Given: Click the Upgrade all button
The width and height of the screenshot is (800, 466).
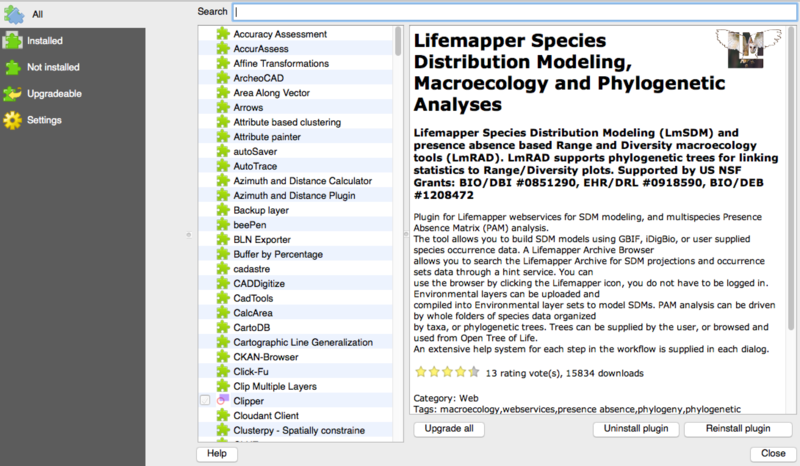Looking at the screenshot, I should pos(449,429).
